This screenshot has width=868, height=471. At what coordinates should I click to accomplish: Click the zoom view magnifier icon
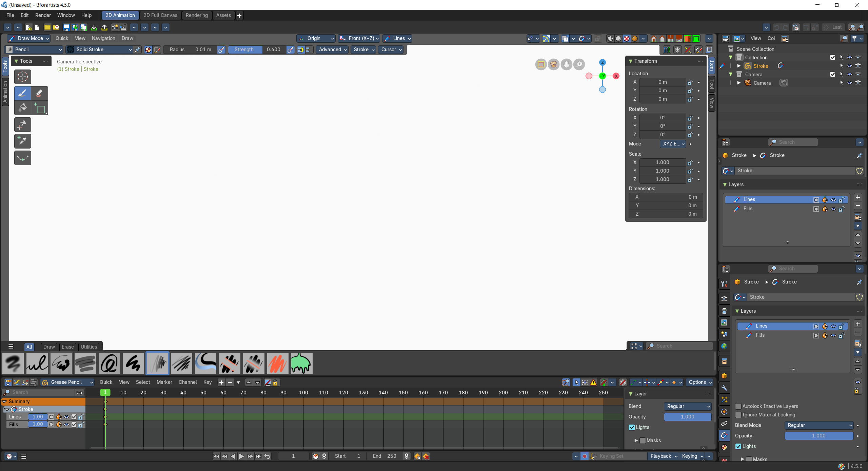click(579, 64)
